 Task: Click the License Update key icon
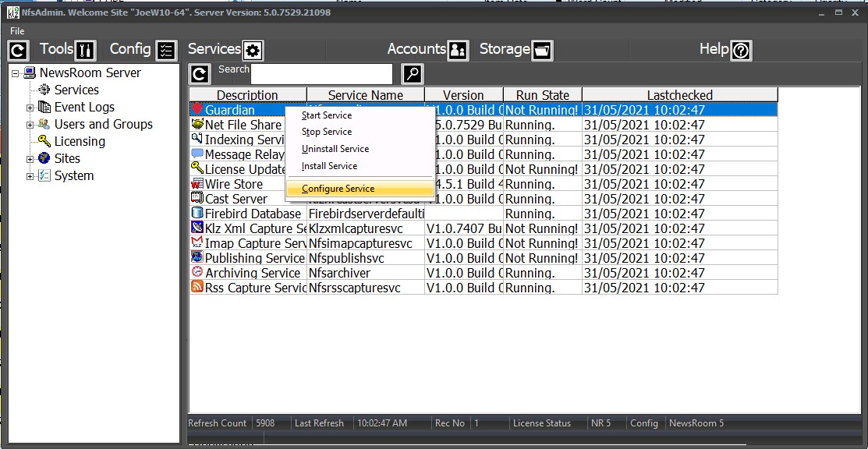[197, 168]
